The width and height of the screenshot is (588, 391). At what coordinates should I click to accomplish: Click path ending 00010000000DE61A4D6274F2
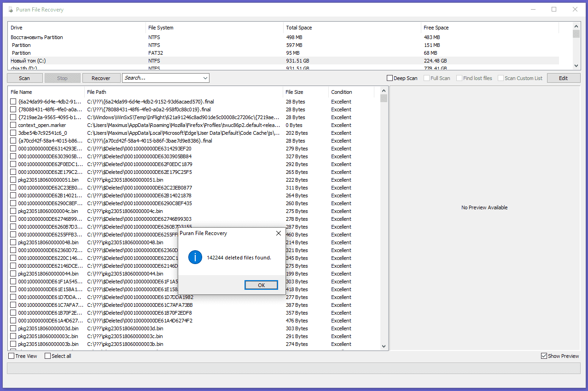140,321
